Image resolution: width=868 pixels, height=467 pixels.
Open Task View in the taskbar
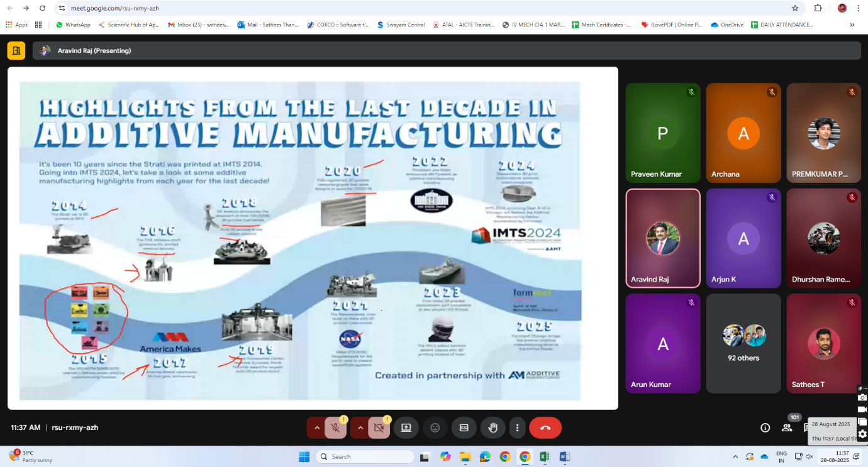pyautogui.click(x=425, y=456)
